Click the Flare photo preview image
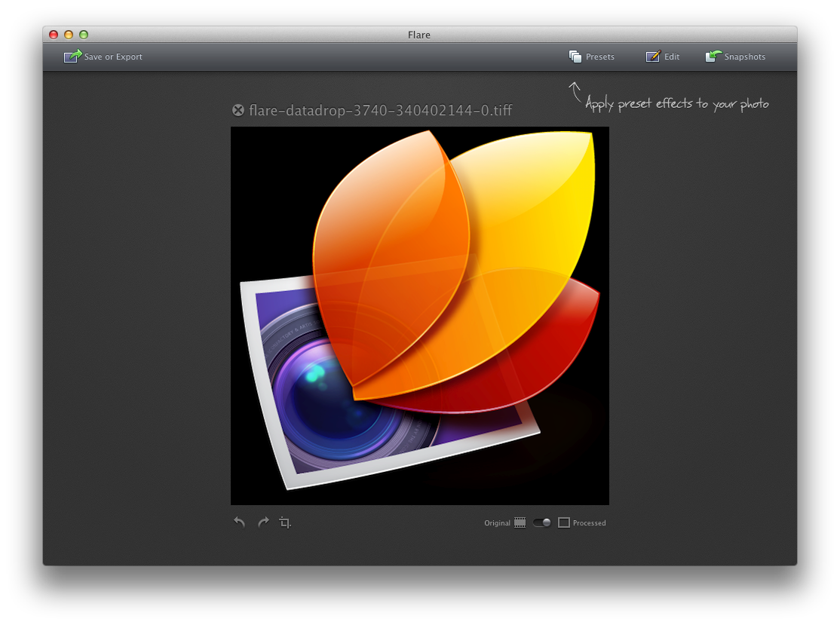840x625 pixels. (420, 316)
